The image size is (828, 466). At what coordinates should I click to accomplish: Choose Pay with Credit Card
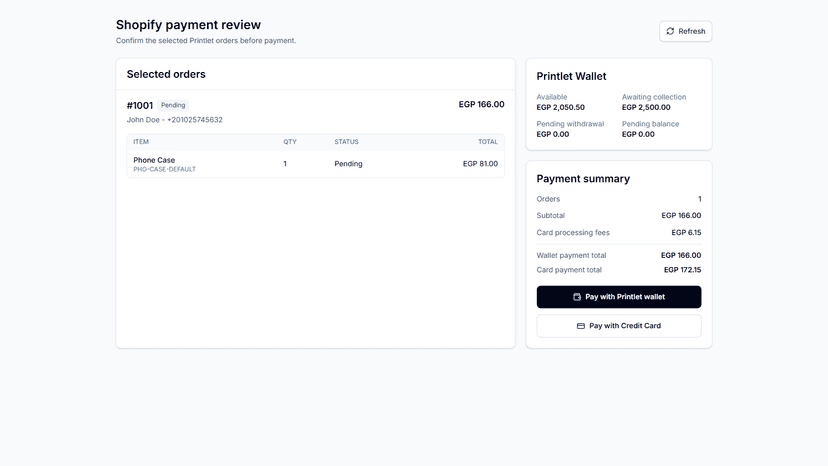(x=619, y=326)
